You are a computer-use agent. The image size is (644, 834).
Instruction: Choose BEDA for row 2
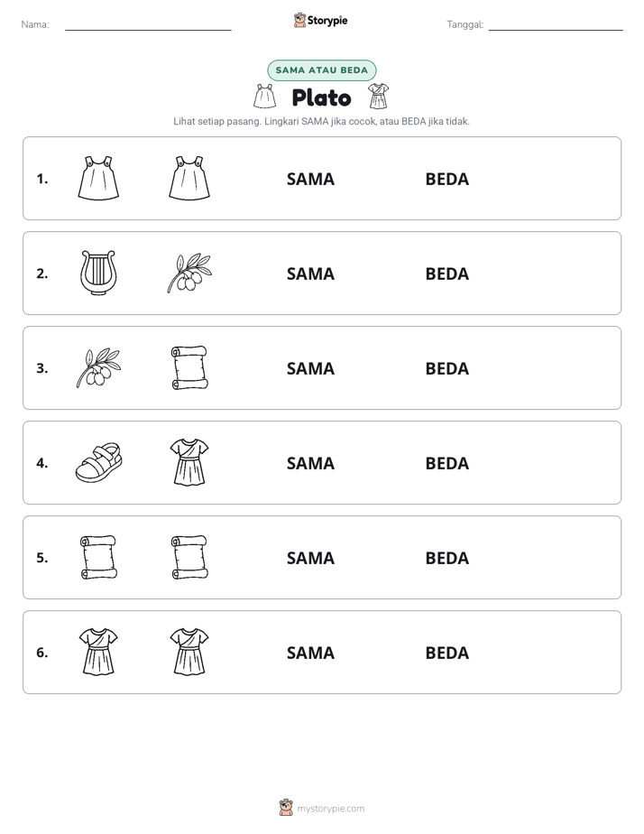pos(447,273)
